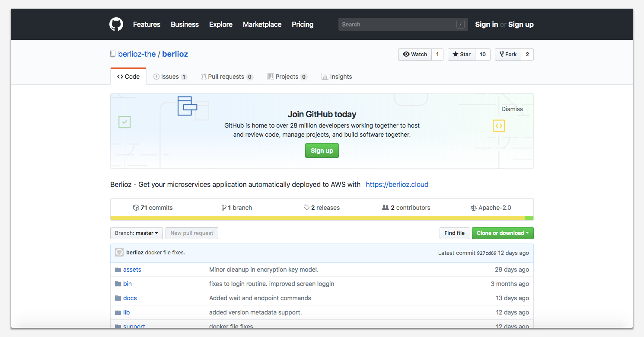Click the green Sign up button in banner
644x337 pixels.
pos(322,151)
